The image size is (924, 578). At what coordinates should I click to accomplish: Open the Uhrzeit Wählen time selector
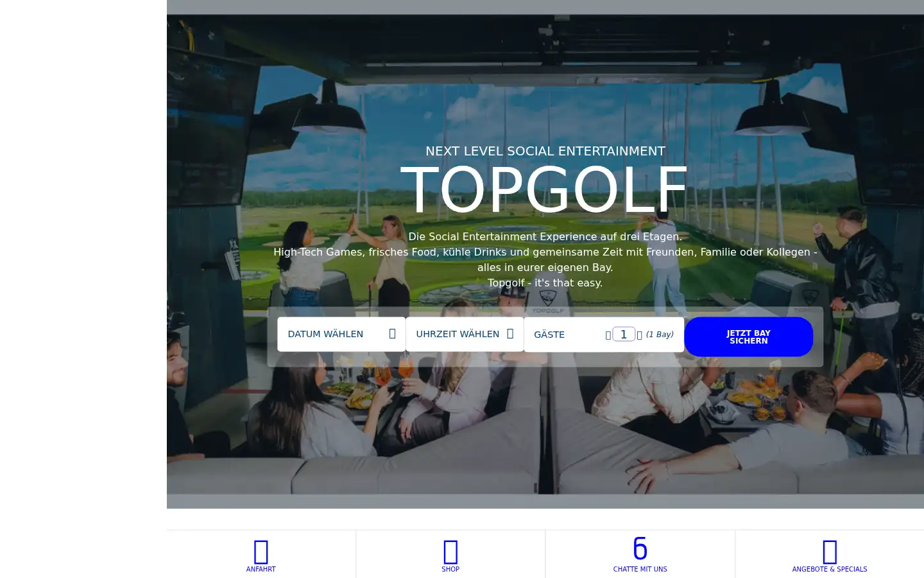pyautogui.click(x=465, y=334)
